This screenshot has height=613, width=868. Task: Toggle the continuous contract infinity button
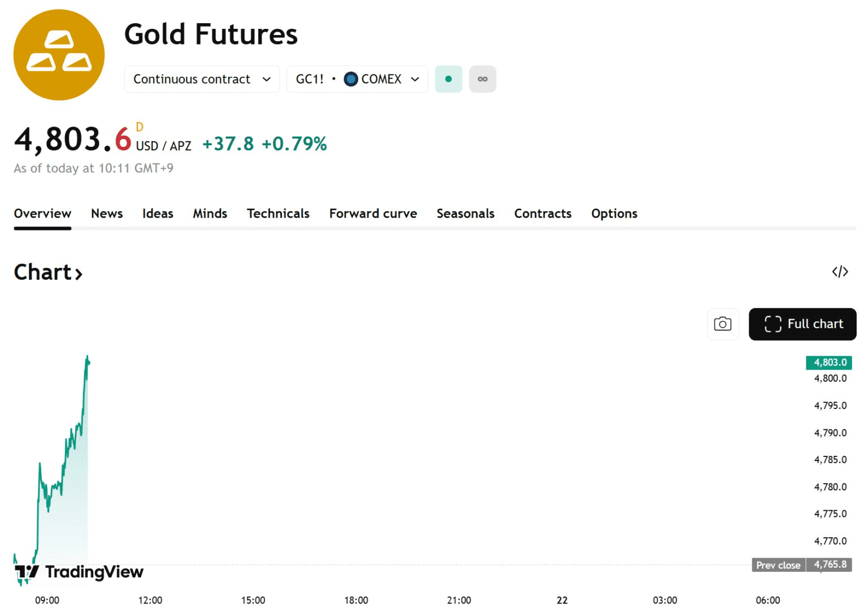tap(483, 79)
